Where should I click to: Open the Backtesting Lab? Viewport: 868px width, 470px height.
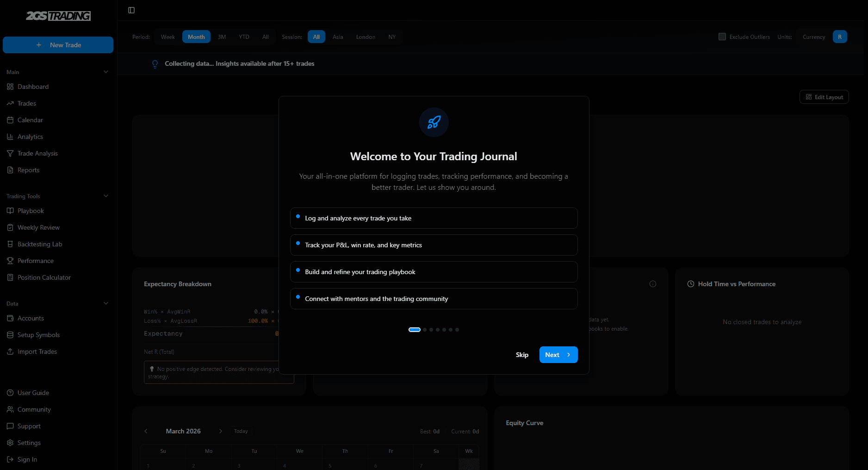(x=39, y=244)
